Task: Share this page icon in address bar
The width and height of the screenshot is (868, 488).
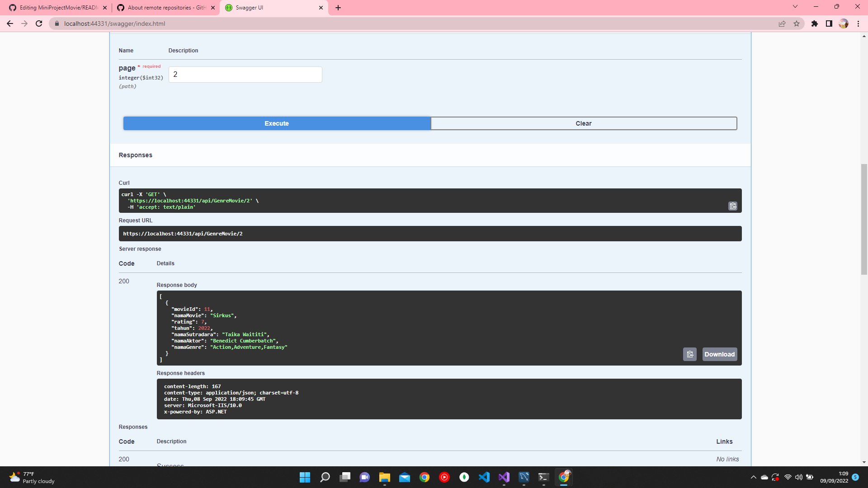Action: point(782,23)
